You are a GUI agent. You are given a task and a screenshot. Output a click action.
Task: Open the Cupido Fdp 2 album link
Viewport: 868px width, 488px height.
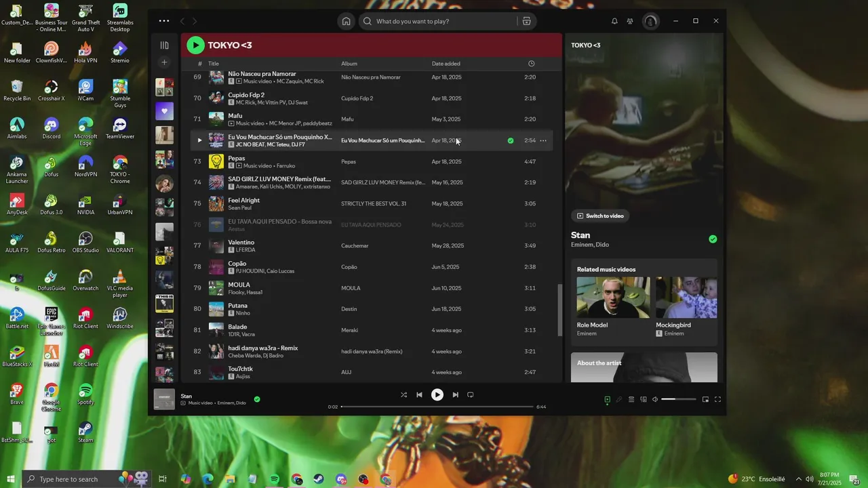click(357, 98)
